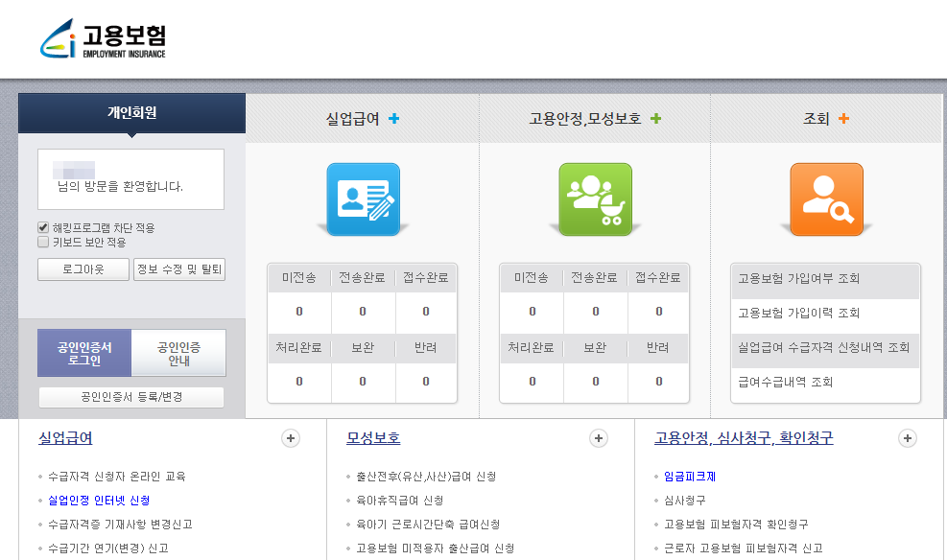Click 정보 수정 및 탈퇴
The width and height of the screenshot is (947, 560).
coord(179,269)
